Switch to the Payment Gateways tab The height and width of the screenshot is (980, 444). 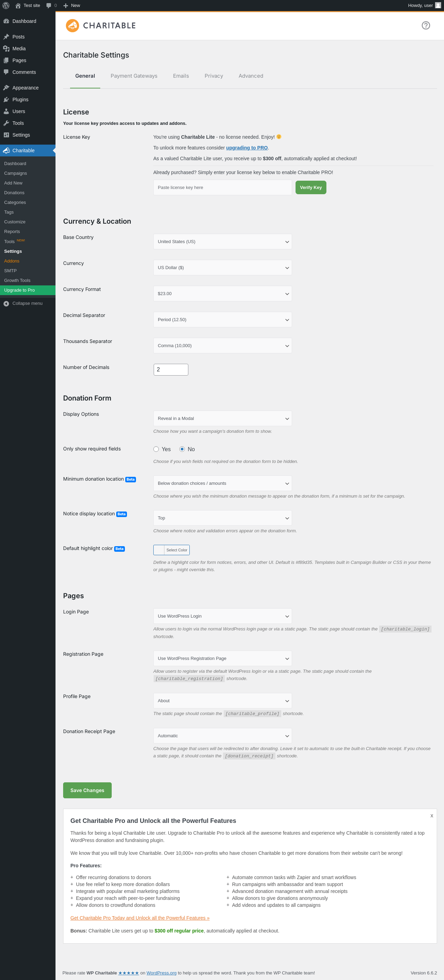coord(134,76)
